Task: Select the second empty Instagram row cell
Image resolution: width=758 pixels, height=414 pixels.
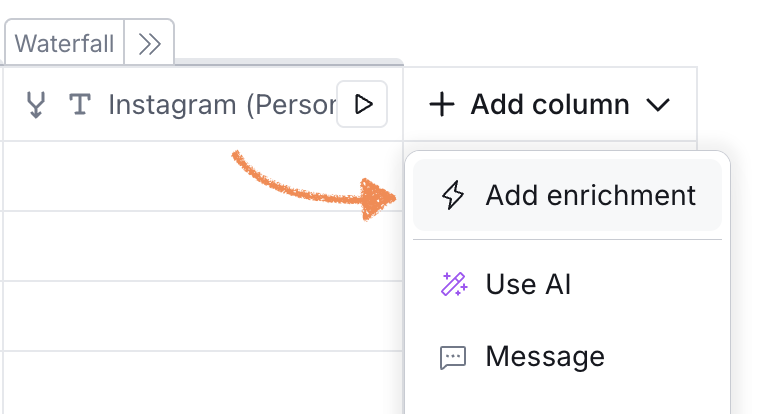Action: coord(203,246)
